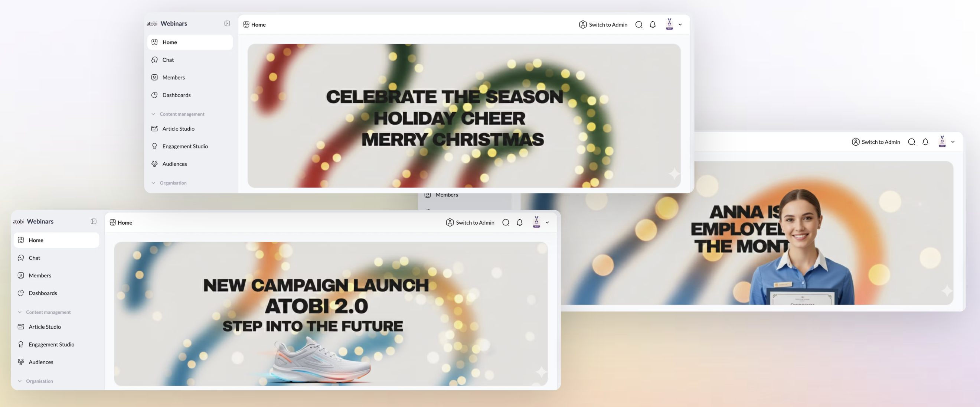Viewport: 980px width, 407px height.
Task: Collapse Organisation section in bottom-left window
Action: (x=20, y=381)
